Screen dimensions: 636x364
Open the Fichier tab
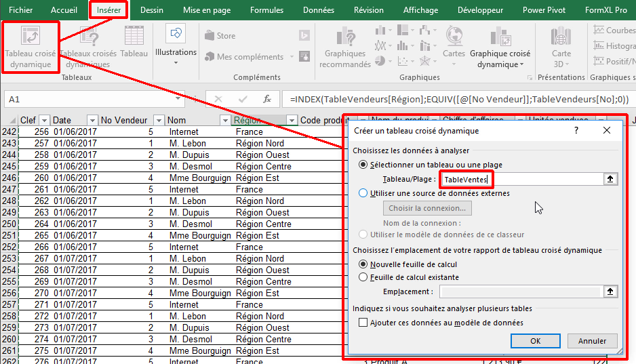(21, 10)
